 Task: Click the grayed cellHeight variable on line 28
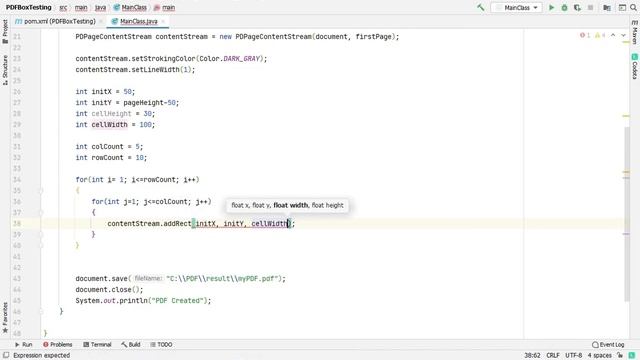111,113
